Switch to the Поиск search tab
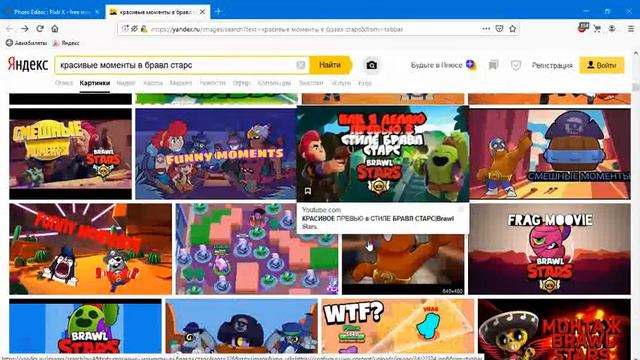Image resolution: width=640 pixels, height=360 pixels. point(64,83)
